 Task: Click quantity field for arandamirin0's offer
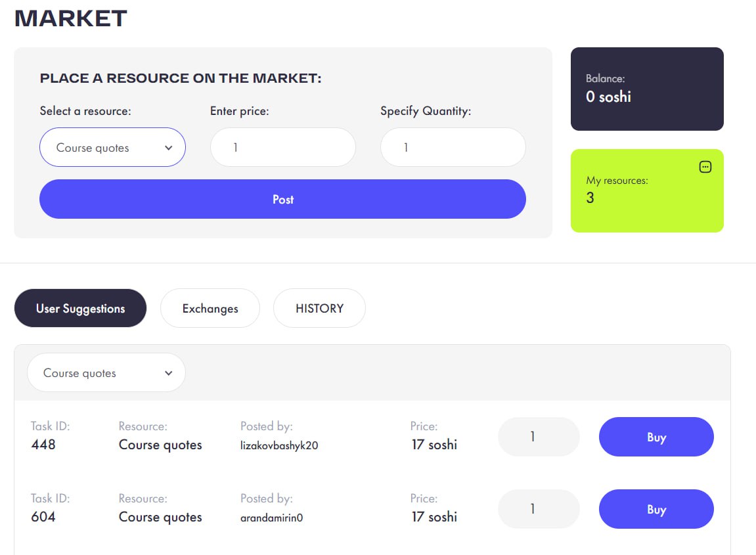click(x=539, y=510)
